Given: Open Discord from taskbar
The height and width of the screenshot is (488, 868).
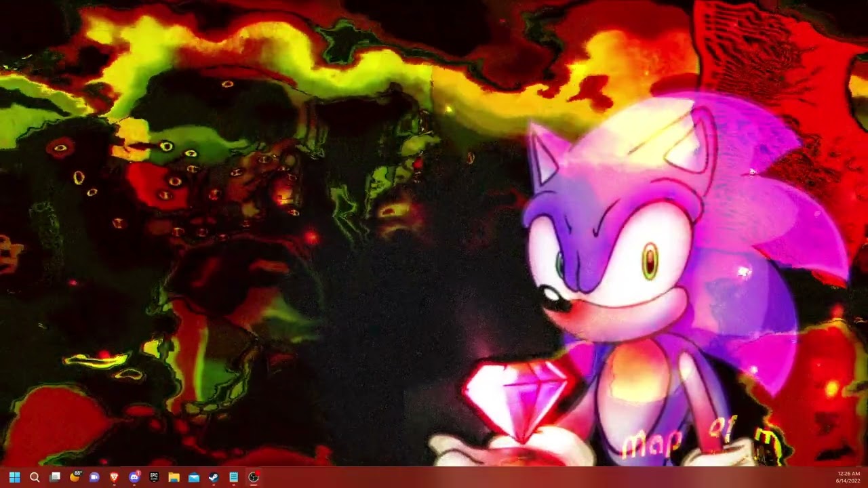Looking at the screenshot, I should coord(134,477).
